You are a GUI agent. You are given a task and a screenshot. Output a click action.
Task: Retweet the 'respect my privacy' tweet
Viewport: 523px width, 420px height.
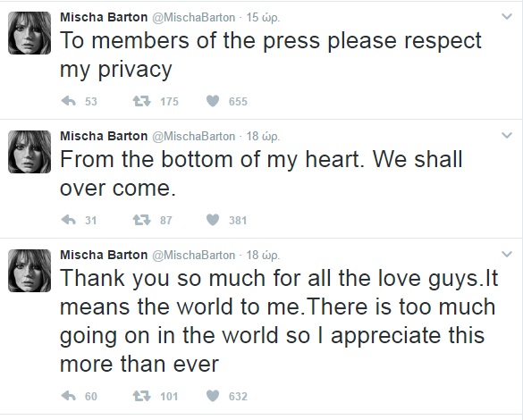[142, 101]
